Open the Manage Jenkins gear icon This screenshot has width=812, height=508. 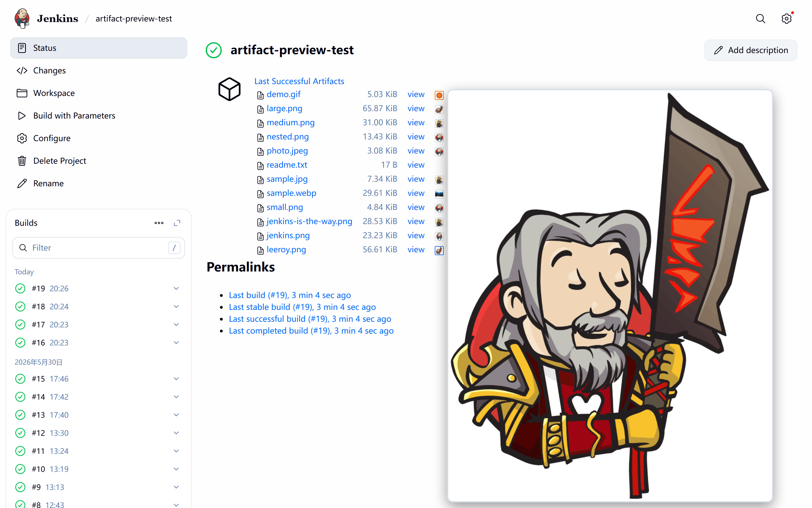click(786, 18)
